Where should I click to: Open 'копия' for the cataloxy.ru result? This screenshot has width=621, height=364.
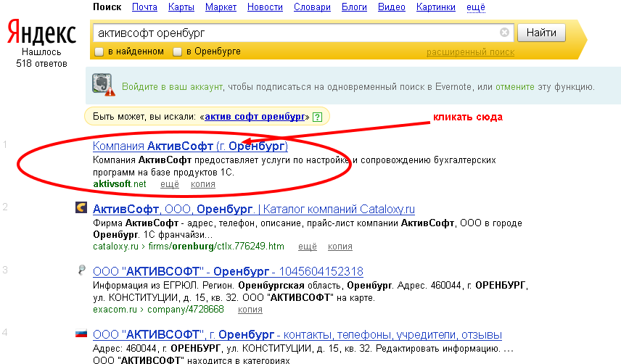click(340, 247)
